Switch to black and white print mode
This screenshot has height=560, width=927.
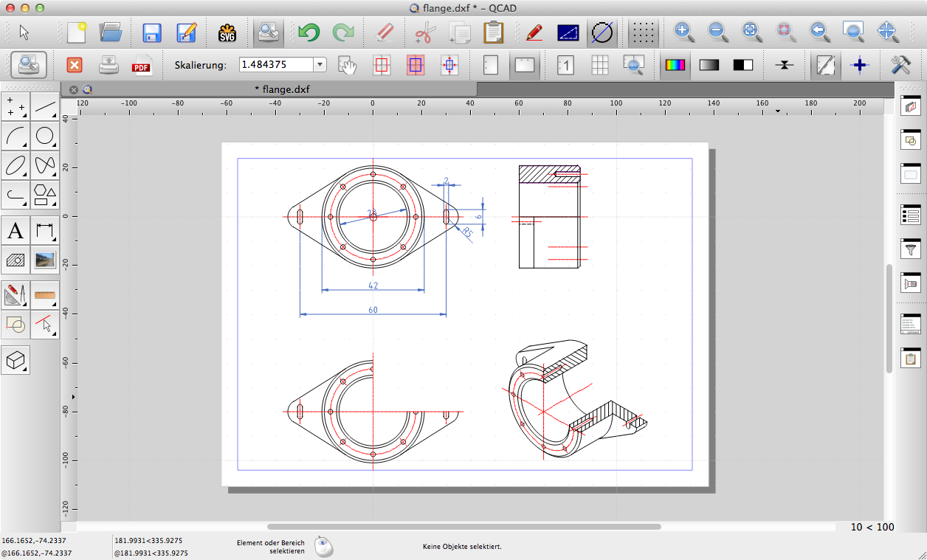point(742,65)
